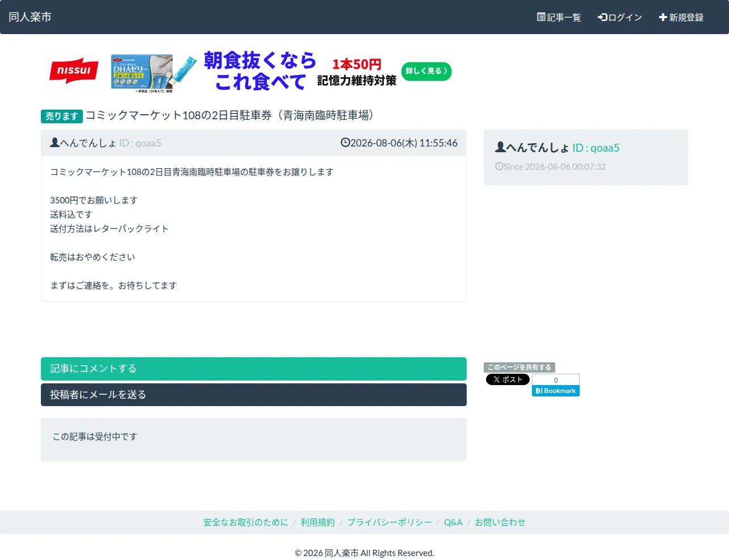
Task: Open the 安全なお取引のために footer link
Action: (246, 523)
